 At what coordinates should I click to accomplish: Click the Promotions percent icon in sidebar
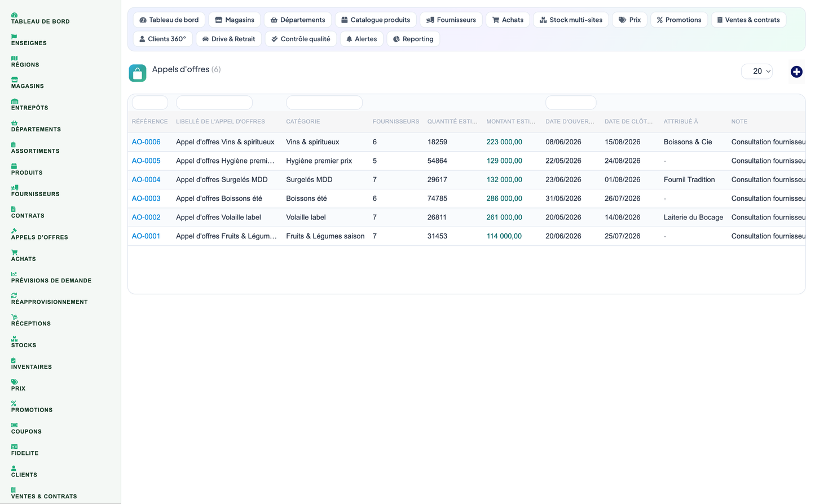(14, 404)
